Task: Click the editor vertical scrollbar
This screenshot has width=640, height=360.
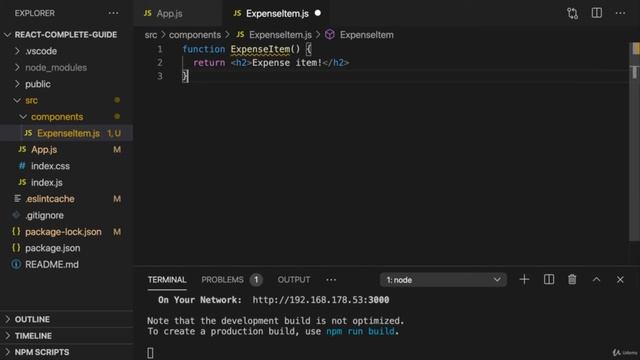Action: pyautogui.click(x=634, y=142)
